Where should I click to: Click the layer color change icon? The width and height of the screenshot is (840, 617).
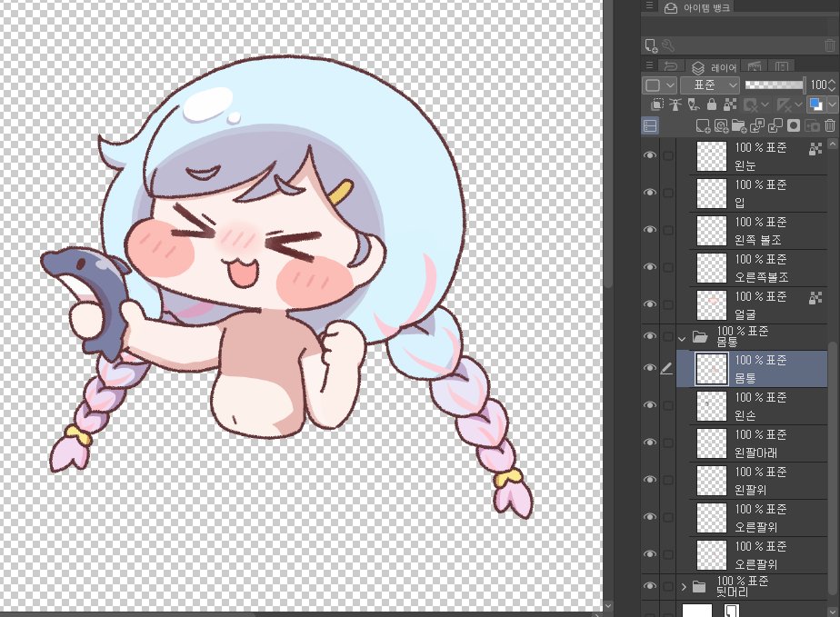click(815, 104)
